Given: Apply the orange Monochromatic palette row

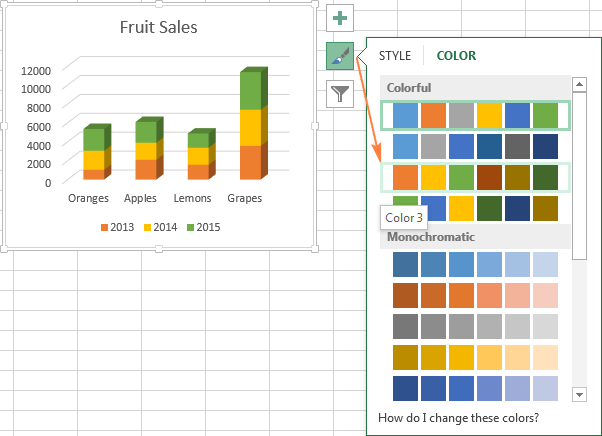Looking at the screenshot, I should (475, 297).
